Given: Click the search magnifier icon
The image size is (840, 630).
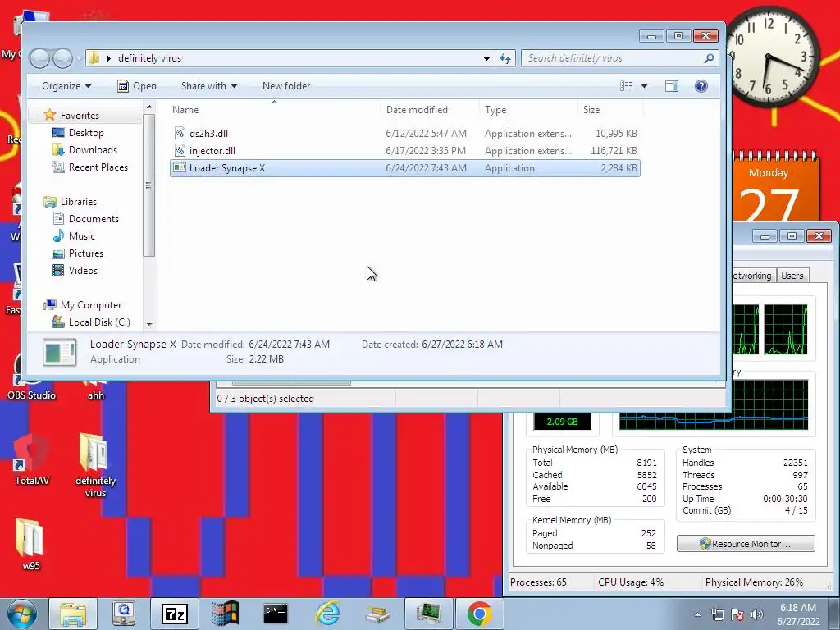Looking at the screenshot, I should (709, 58).
